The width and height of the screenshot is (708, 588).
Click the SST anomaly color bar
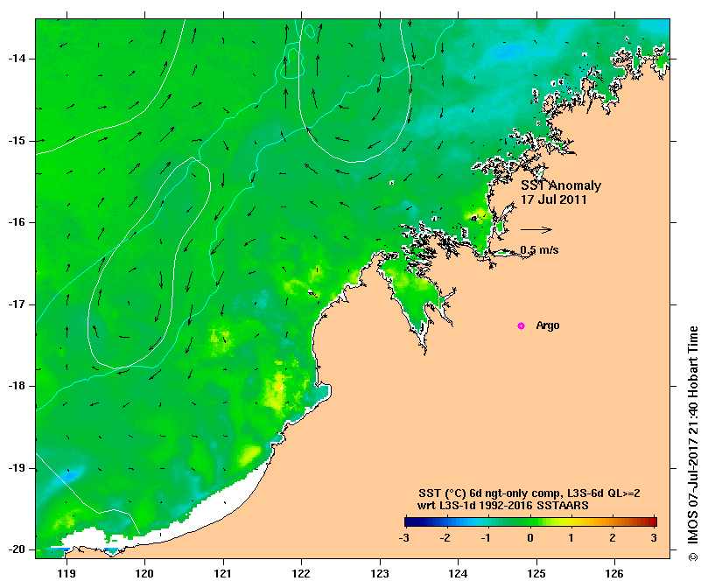tap(530, 522)
